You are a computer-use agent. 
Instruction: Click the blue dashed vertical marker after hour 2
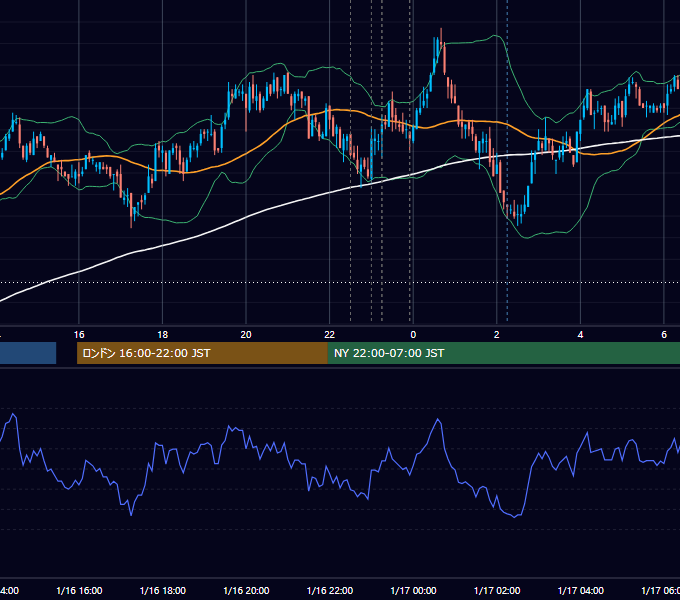coord(507,160)
